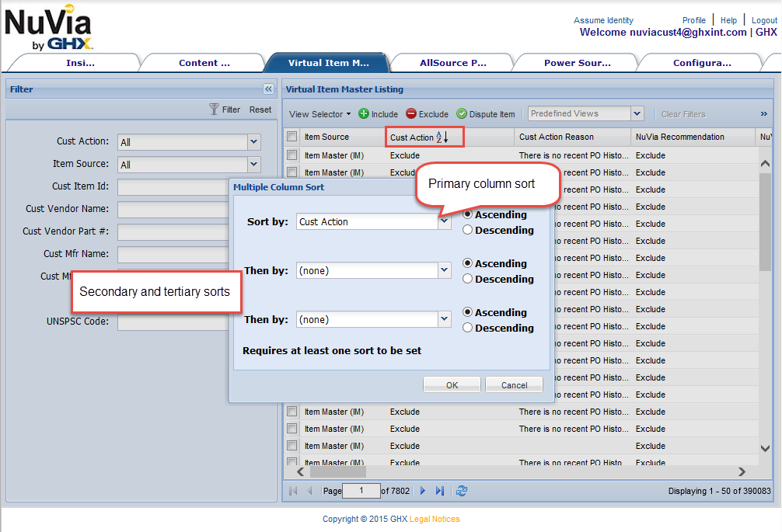This screenshot has width=782, height=532.
Task: Open the Power Sour... tab
Action: [x=577, y=63]
